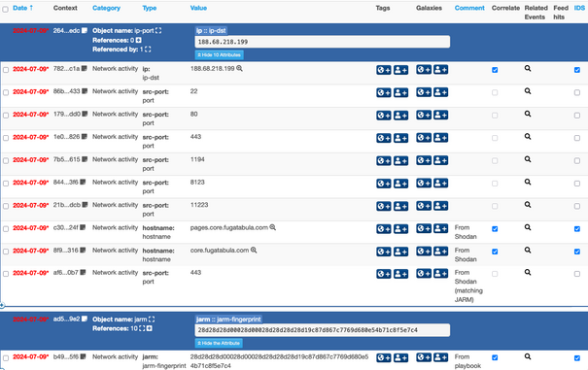Image resolution: width=588 pixels, height=370 pixels.
Task: Add local tag to port 8123 row
Action: point(400,184)
